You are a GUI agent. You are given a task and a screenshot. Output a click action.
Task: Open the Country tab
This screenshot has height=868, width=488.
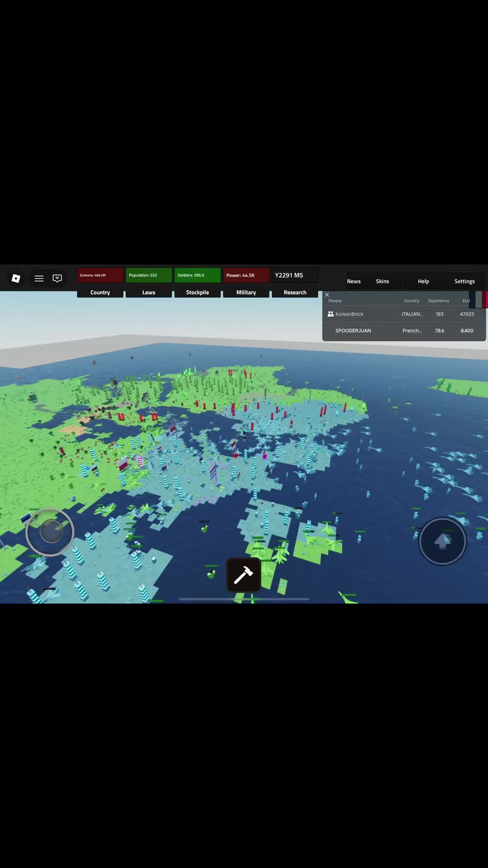click(100, 292)
